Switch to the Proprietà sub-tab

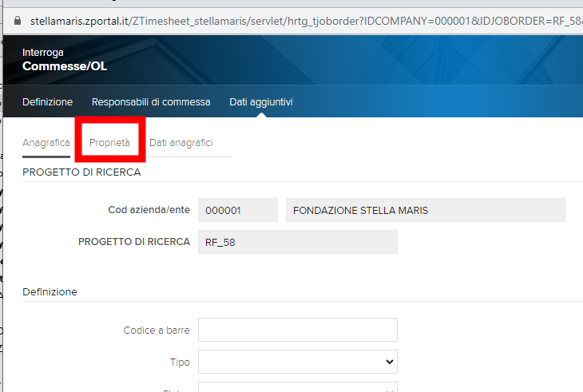(109, 142)
